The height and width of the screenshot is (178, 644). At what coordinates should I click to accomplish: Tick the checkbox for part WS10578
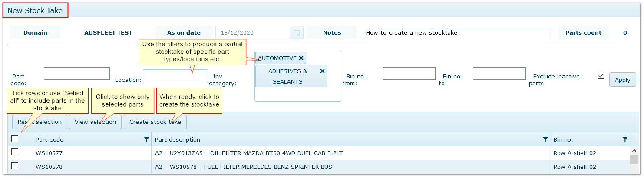coord(15,166)
